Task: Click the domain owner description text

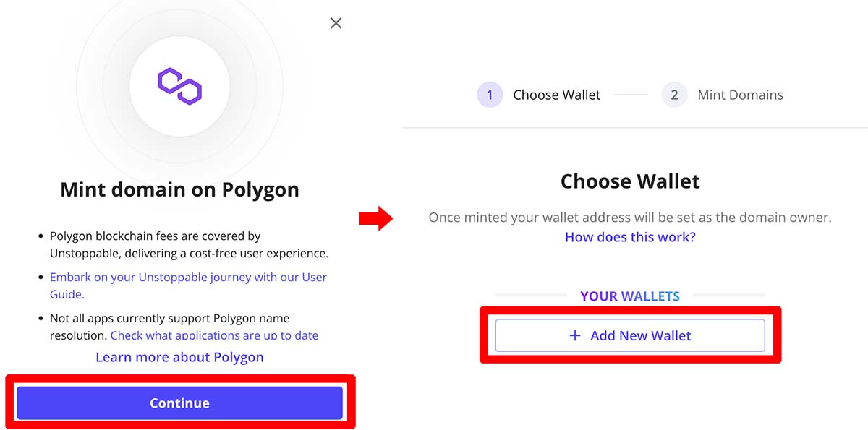Action: 630,217
